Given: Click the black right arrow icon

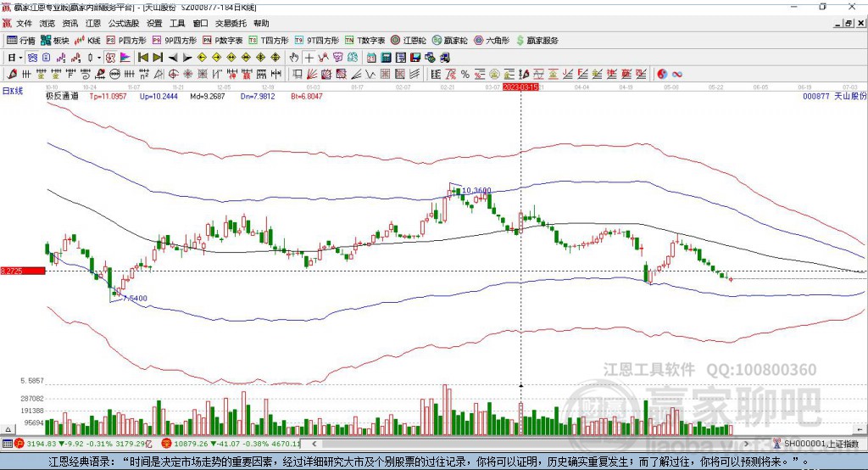Looking at the screenshot, I should pyautogui.click(x=187, y=58).
